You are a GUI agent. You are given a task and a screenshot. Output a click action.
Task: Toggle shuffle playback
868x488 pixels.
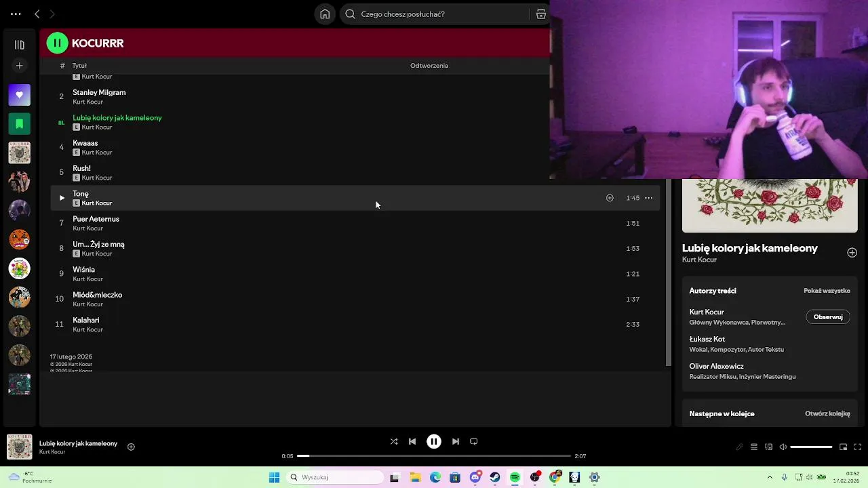394,441
